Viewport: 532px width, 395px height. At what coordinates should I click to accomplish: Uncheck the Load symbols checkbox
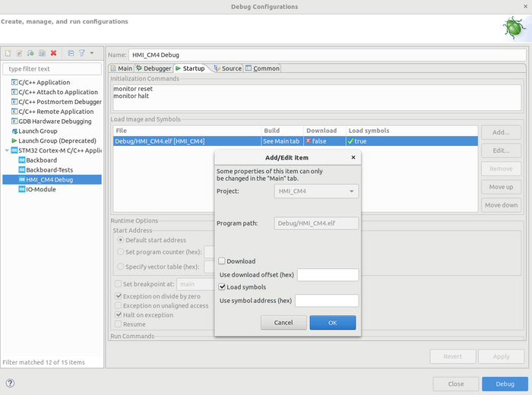click(223, 287)
